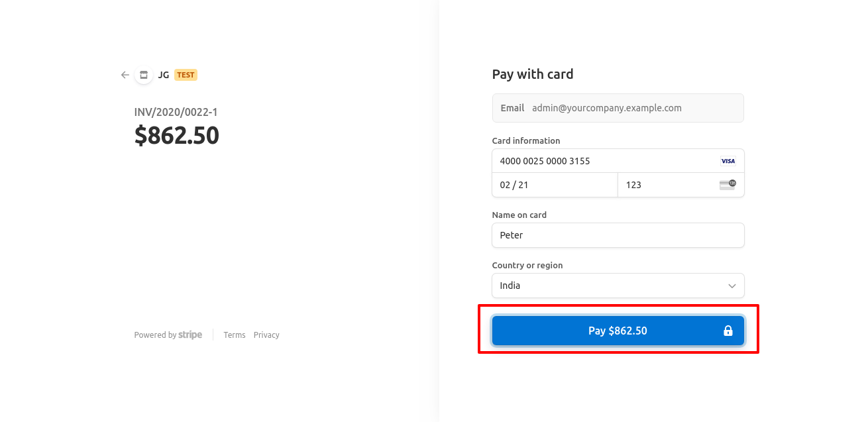Click the invoice number INV/2020/0022-1
Viewport: 868px width, 422px height.
pyautogui.click(x=176, y=113)
